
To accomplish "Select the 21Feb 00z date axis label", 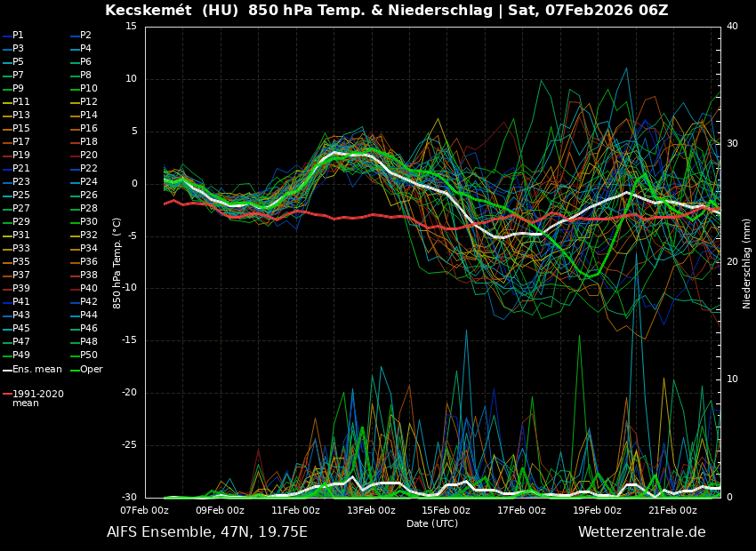I will pos(672,510).
